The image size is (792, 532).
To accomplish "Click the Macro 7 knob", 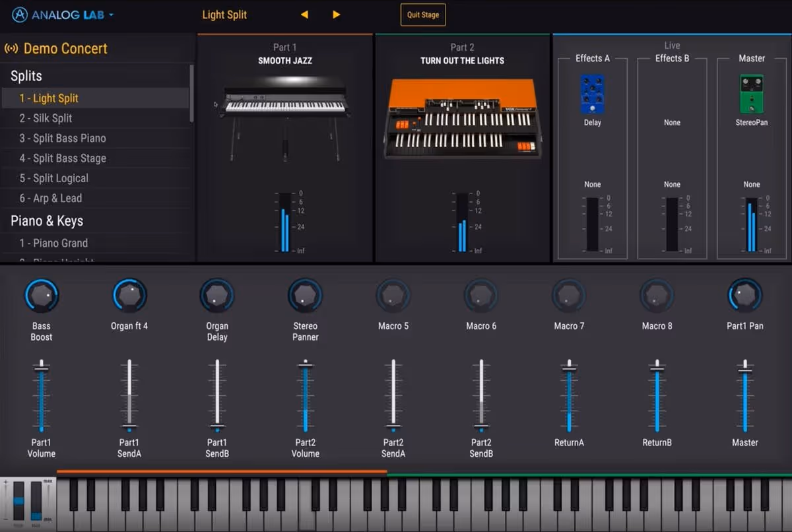I will 569,296.
